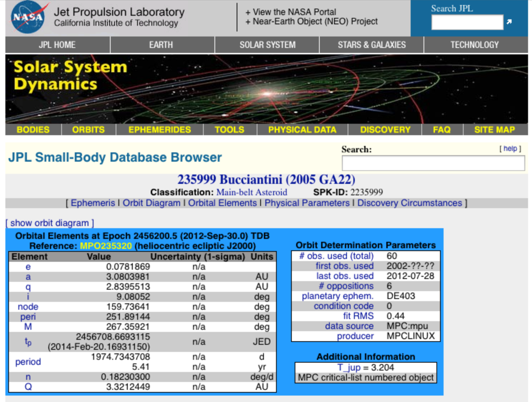
Task: Click the 'peri' element link
Action: click(x=28, y=317)
